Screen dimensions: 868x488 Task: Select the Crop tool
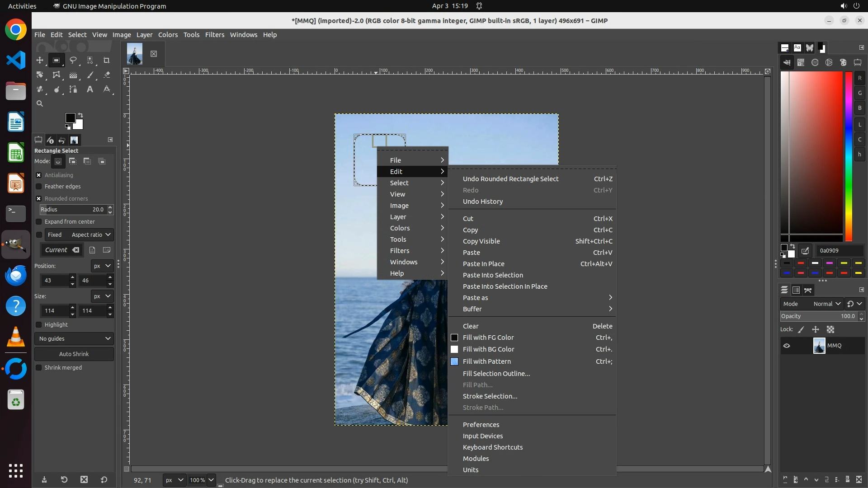(107, 60)
